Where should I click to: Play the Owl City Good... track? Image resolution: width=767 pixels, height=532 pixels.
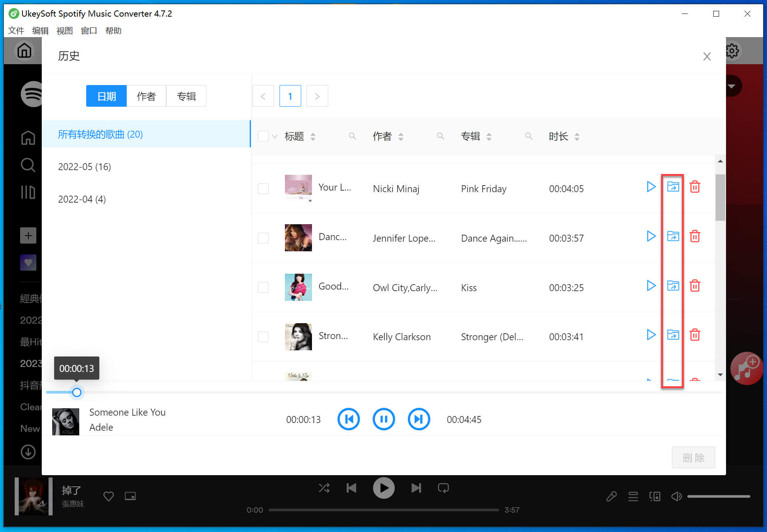[x=651, y=286]
